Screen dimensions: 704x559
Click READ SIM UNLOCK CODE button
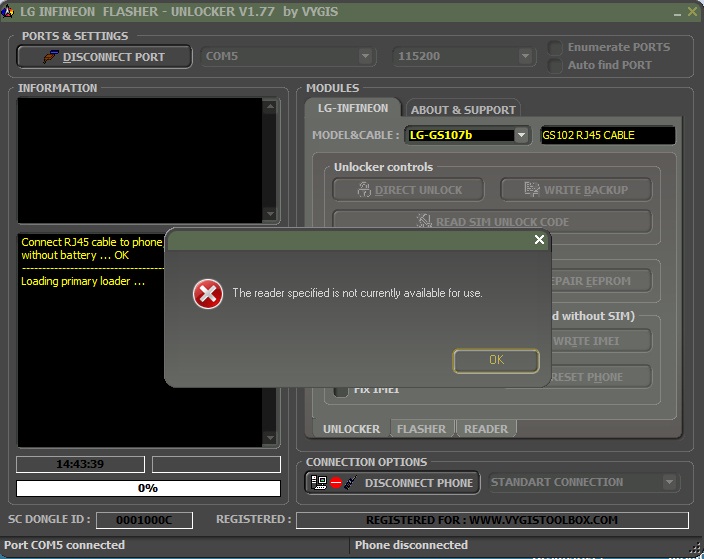point(492,222)
